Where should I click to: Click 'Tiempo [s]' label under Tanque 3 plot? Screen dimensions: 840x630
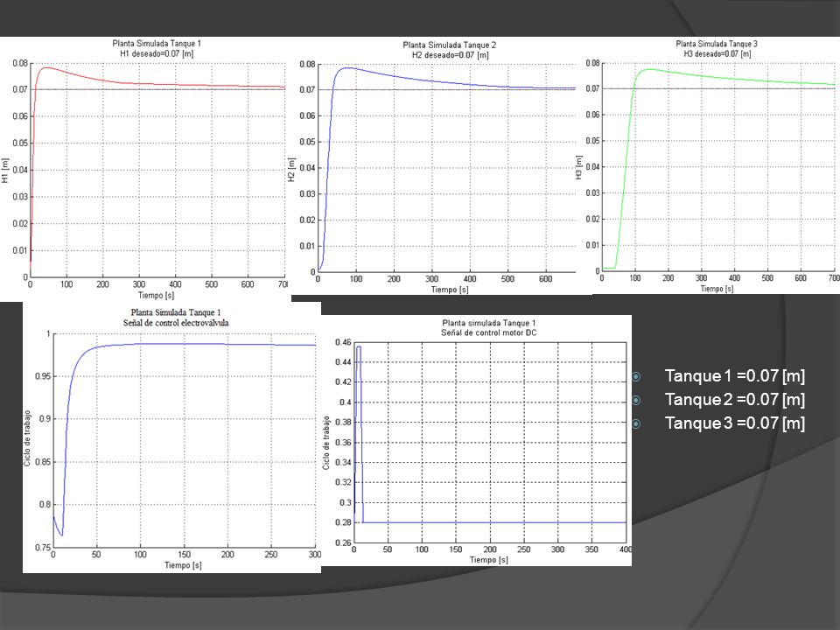click(x=717, y=288)
